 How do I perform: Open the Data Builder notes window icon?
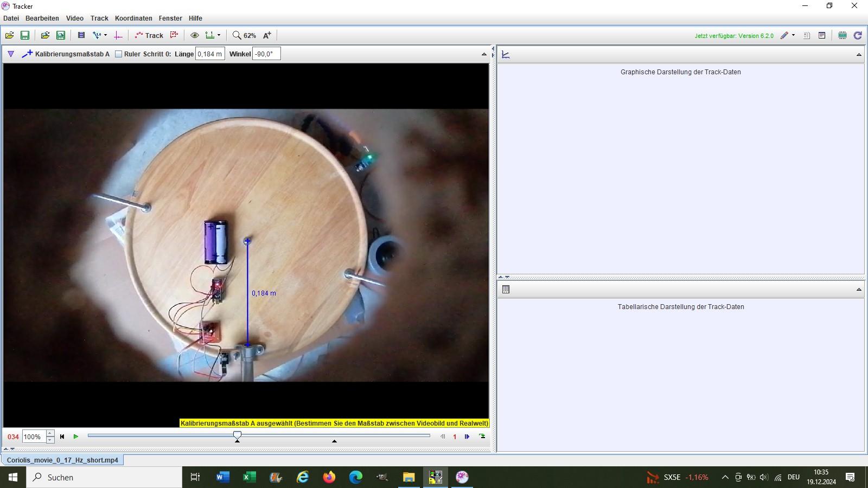tap(822, 35)
